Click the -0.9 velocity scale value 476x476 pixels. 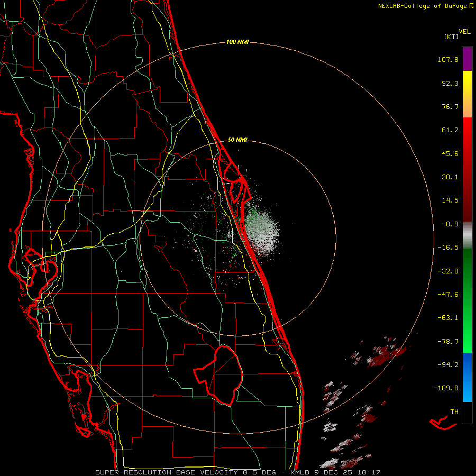[450, 224]
